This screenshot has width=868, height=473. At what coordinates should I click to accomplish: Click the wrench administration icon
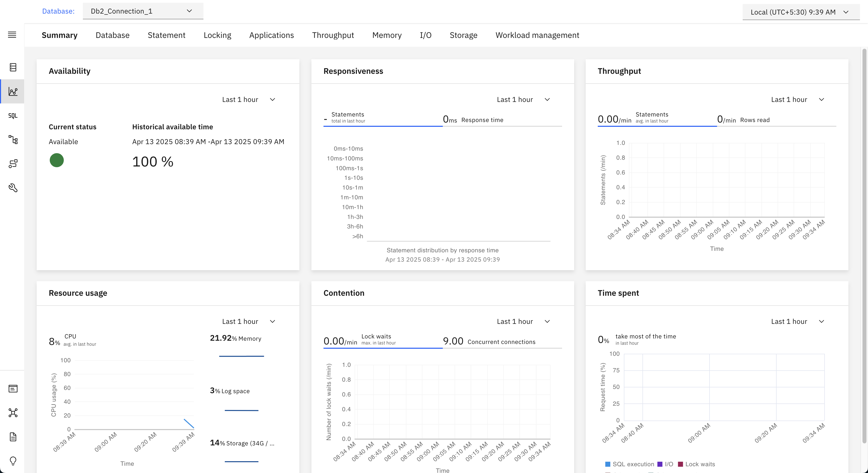click(x=13, y=188)
